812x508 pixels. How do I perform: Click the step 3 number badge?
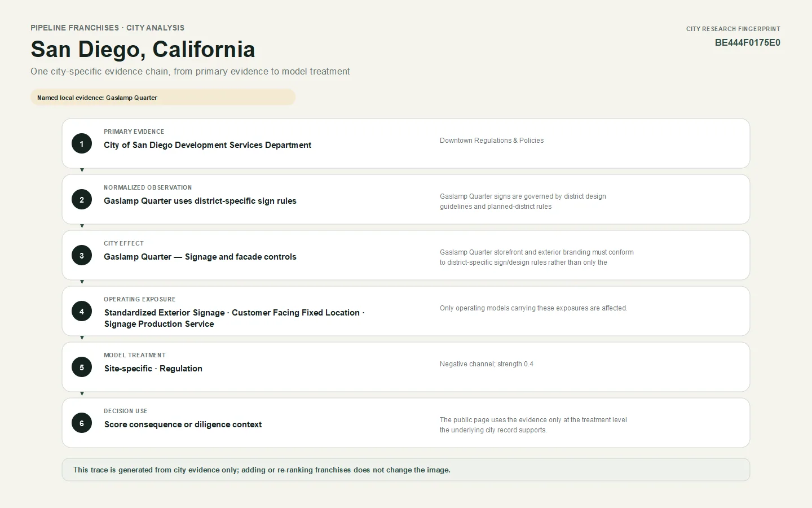click(82, 255)
